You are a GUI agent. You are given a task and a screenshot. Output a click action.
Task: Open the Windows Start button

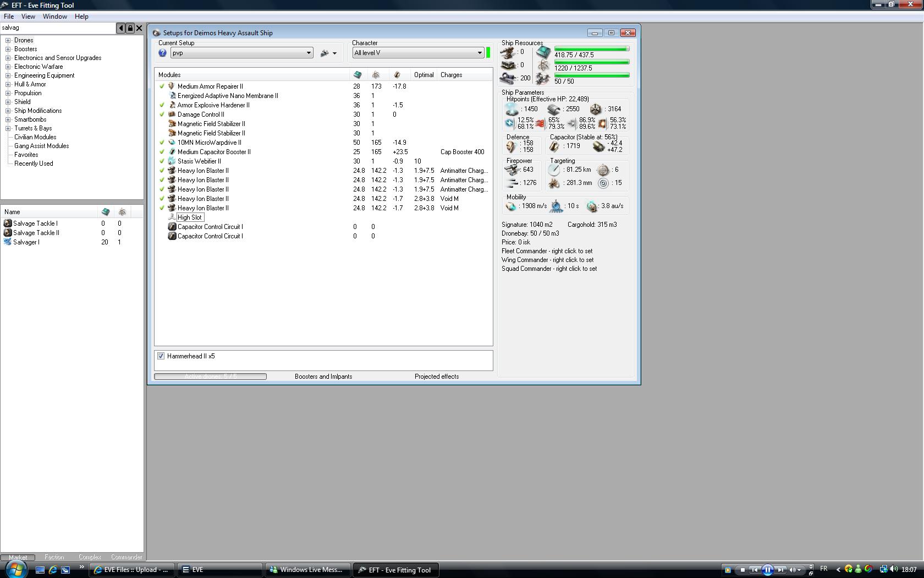pyautogui.click(x=15, y=569)
